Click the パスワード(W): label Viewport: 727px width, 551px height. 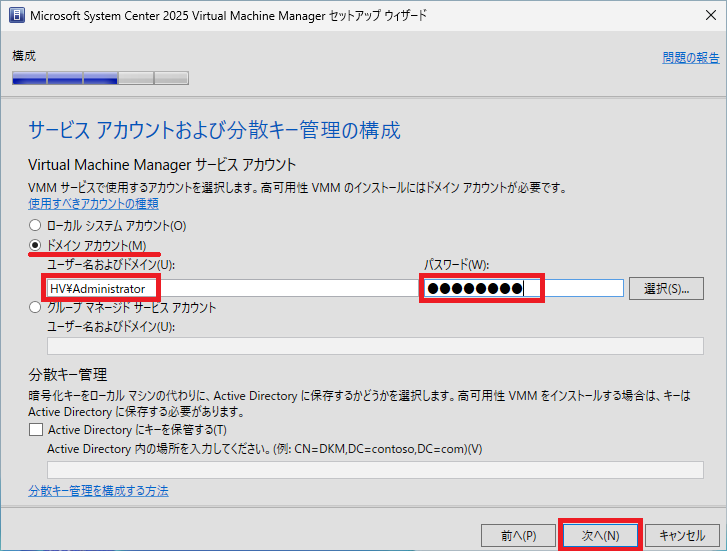coord(457,265)
